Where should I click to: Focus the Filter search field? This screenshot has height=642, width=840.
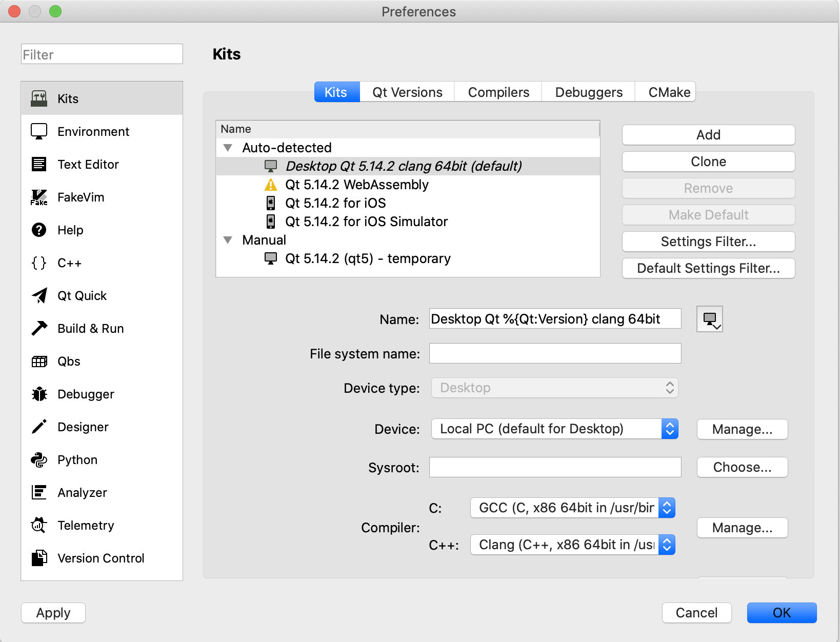coord(102,54)
